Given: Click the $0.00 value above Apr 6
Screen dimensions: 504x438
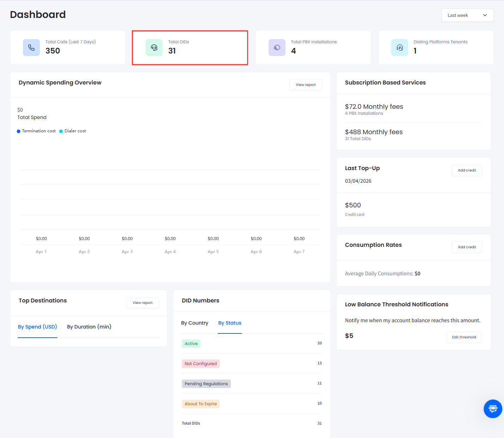Looking at the screenshot, I should [x=256, y=239].
